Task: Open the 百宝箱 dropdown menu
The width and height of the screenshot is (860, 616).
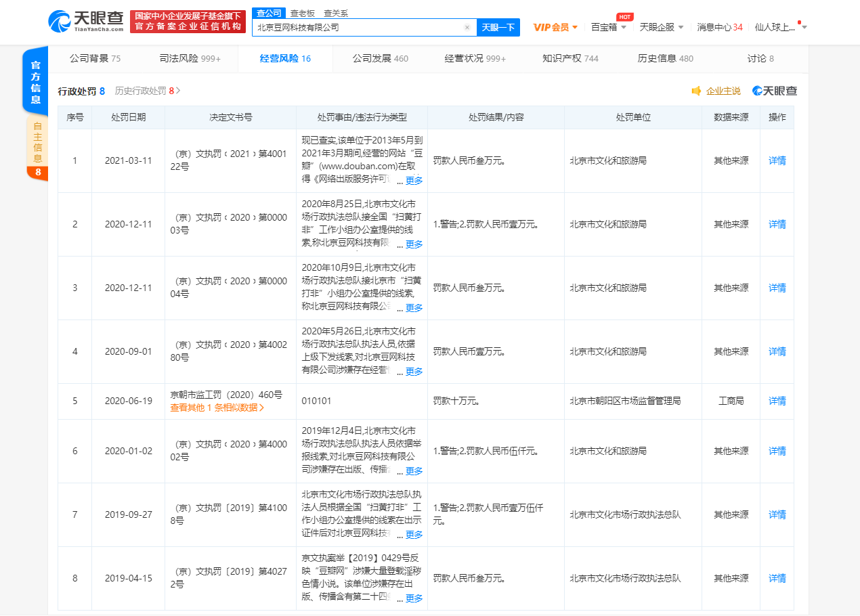Action: [x=607, y=27]
